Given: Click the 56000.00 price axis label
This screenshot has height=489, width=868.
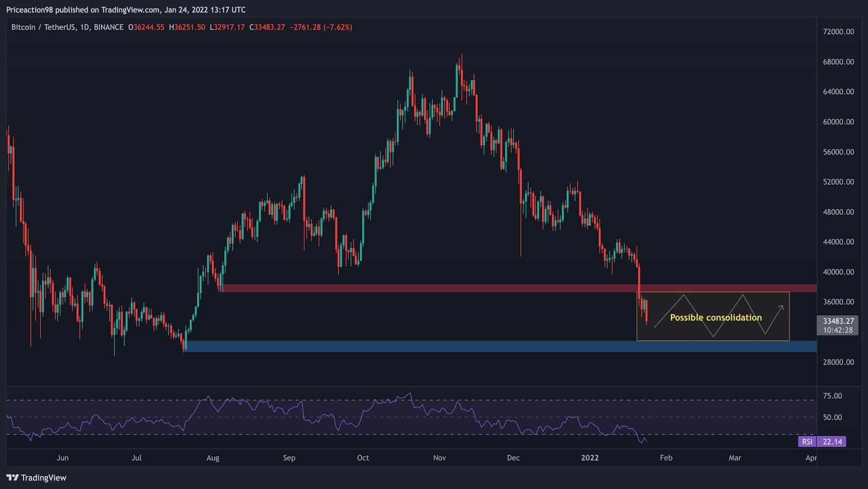Looking at the screenshot, I should pos(839,152).
